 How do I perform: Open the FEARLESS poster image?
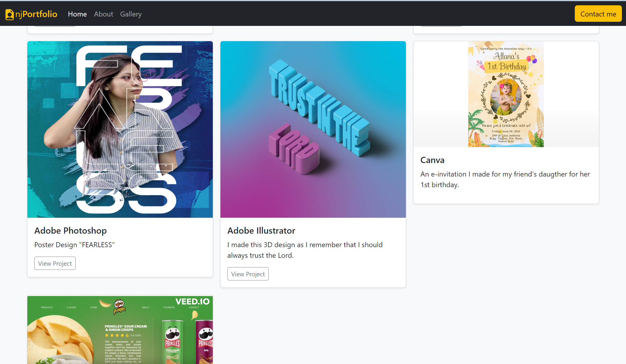click(120, 129)
